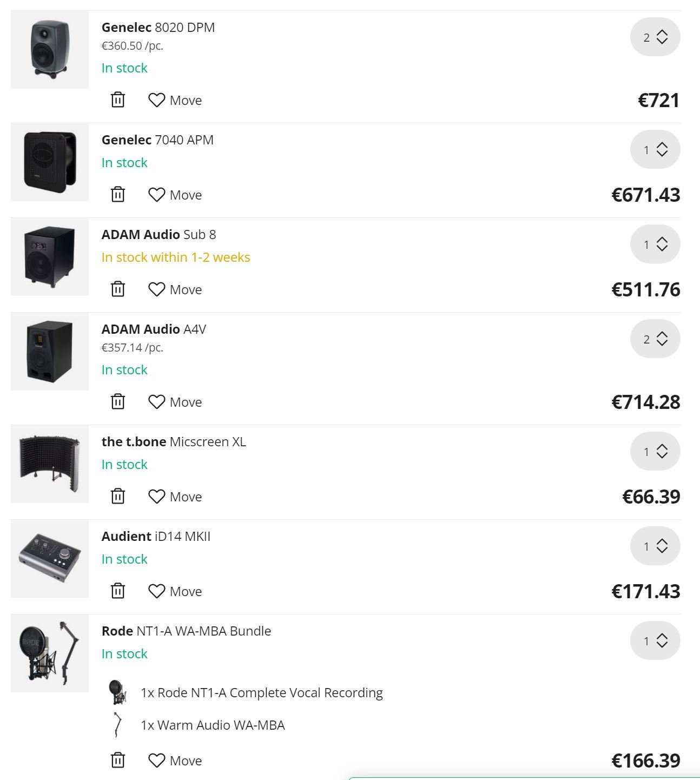
Task: Trash the t.bone Micscreen XL item
Action: click(x=117, y=497)
